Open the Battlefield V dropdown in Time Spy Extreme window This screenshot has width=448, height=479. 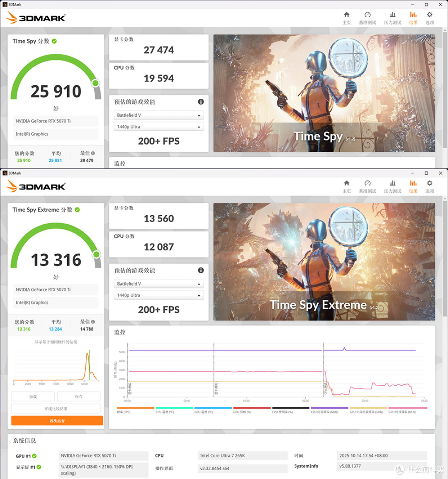coord(158,284)
